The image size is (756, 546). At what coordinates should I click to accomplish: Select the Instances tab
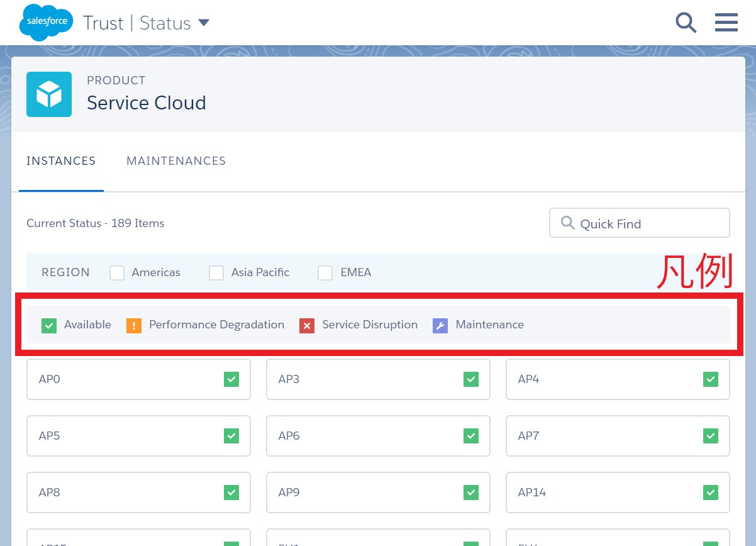61,161
